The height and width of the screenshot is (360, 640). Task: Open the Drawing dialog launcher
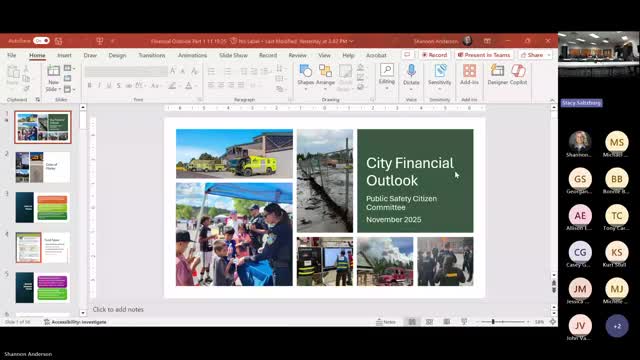[372, 100]
